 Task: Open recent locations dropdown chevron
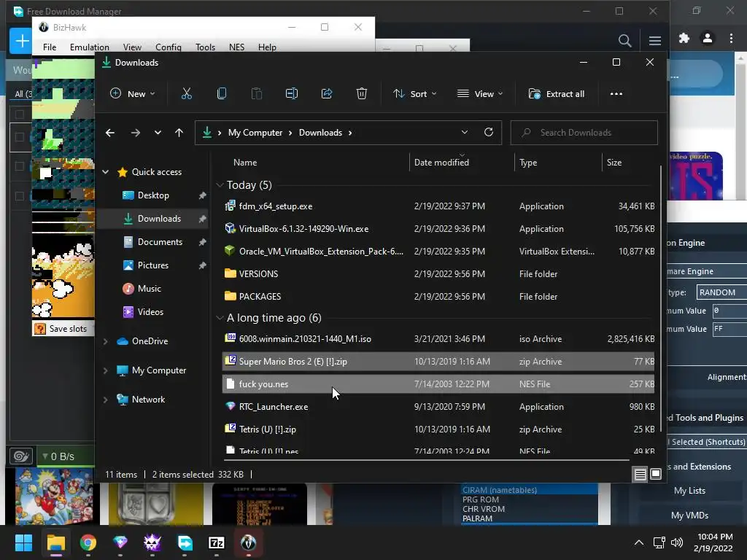click(x=158, y=133)
